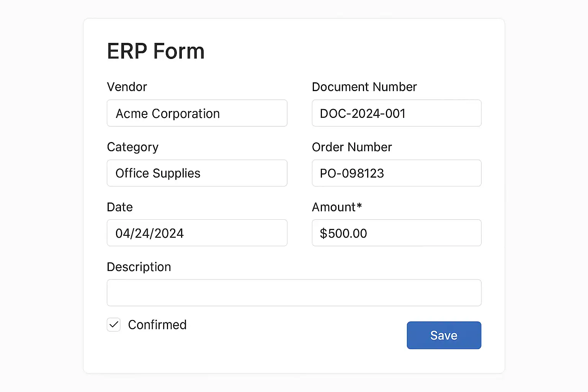
Task: Click the Document Number label
Action: coord(364,87)
